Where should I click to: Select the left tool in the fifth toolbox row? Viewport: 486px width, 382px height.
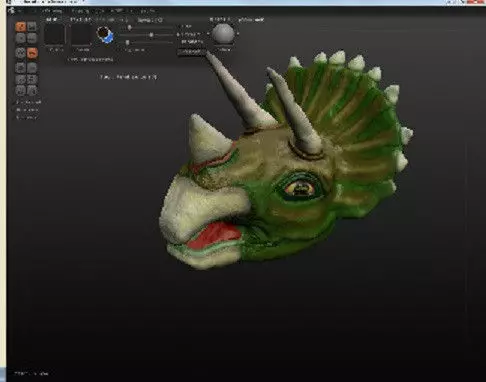click(x=21, y=79)
